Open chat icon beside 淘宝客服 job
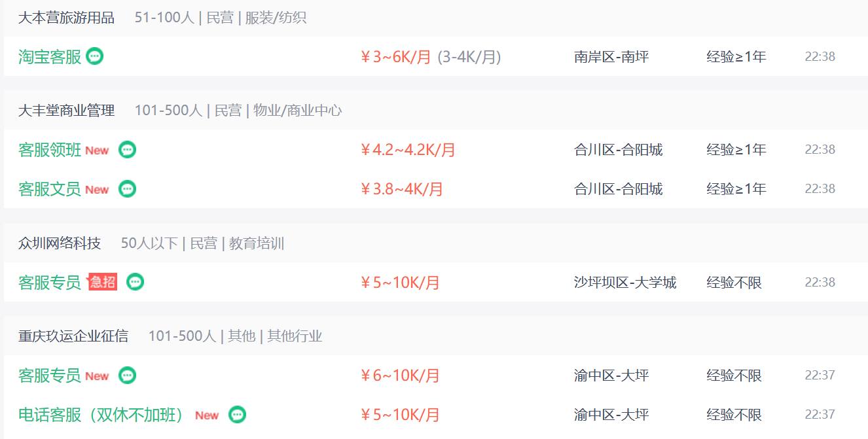The height and width of the screenshot is (439, 868). (95, 56)
